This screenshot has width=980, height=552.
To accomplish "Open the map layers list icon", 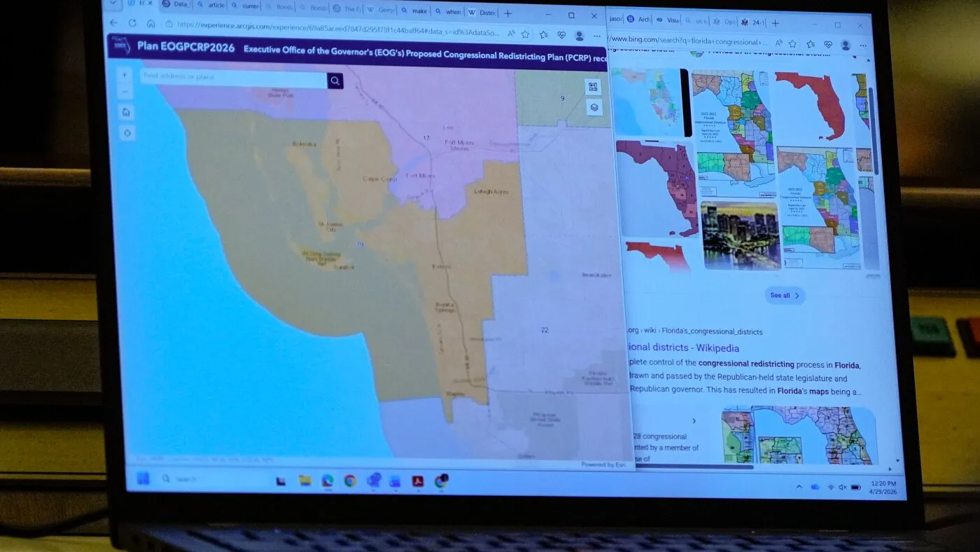I will click(594, 107).
